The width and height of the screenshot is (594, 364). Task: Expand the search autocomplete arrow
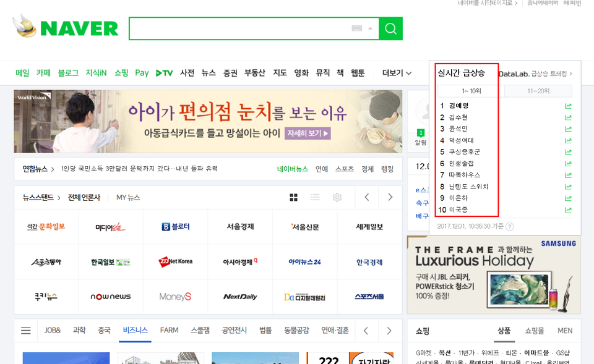pyautogui.click(x=370, y=28)
